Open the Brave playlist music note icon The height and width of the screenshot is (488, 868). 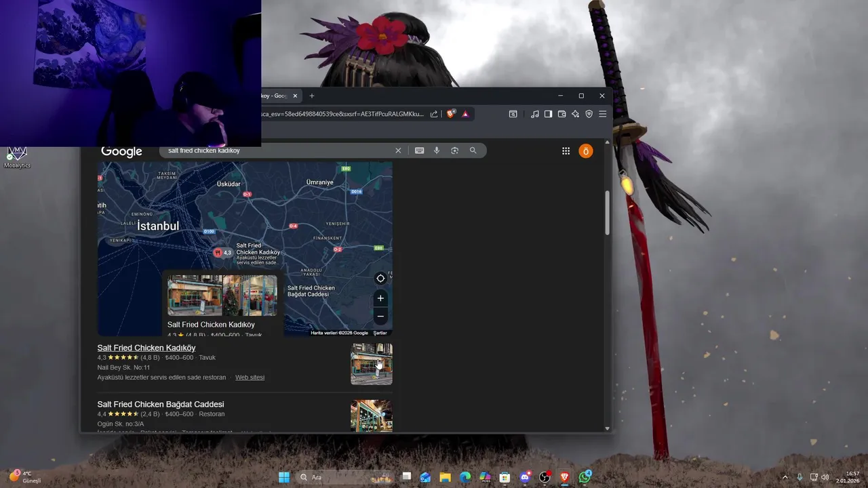(x=535, y=114)
